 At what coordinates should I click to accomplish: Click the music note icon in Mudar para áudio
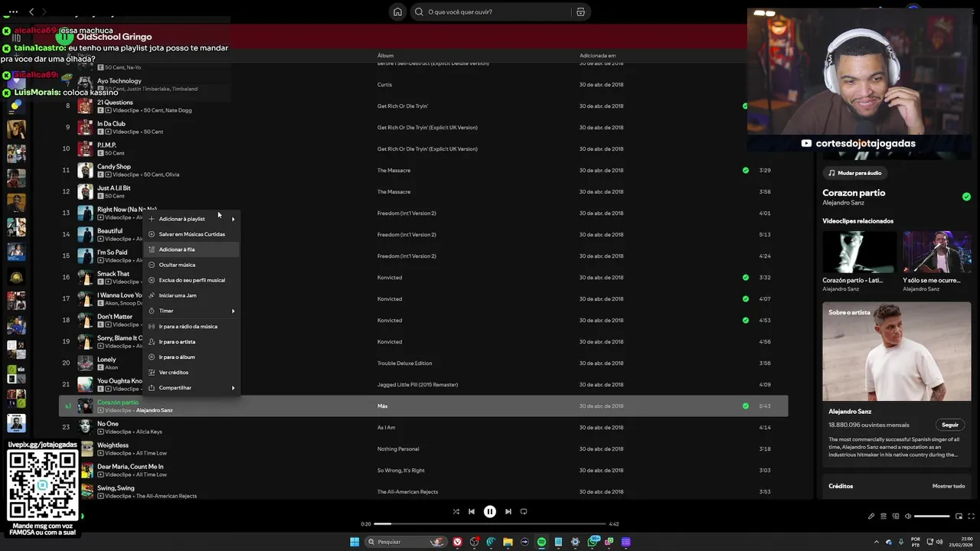pos(831,173)
